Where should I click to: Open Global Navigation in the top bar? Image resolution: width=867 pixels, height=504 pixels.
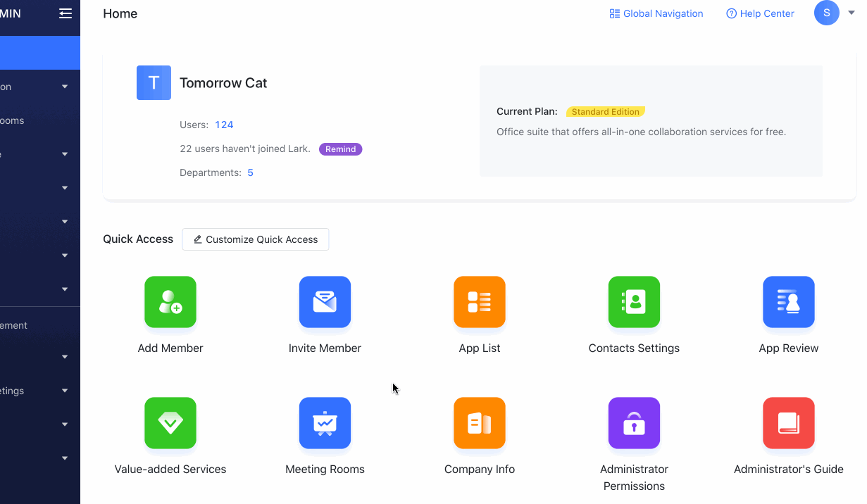pos(656,13)
